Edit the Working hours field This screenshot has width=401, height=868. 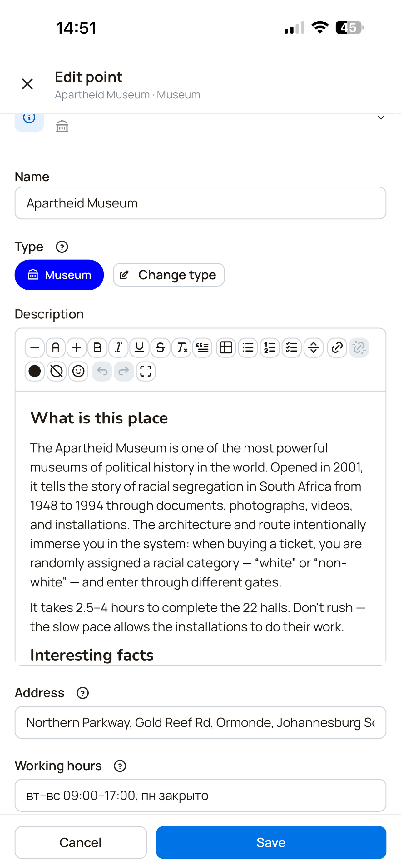click(x=200, y=796)
